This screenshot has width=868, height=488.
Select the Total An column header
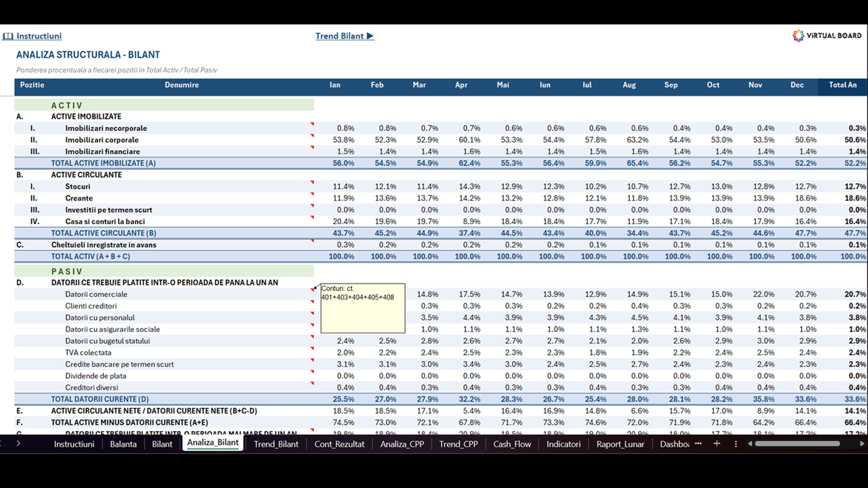coord(842,85)
